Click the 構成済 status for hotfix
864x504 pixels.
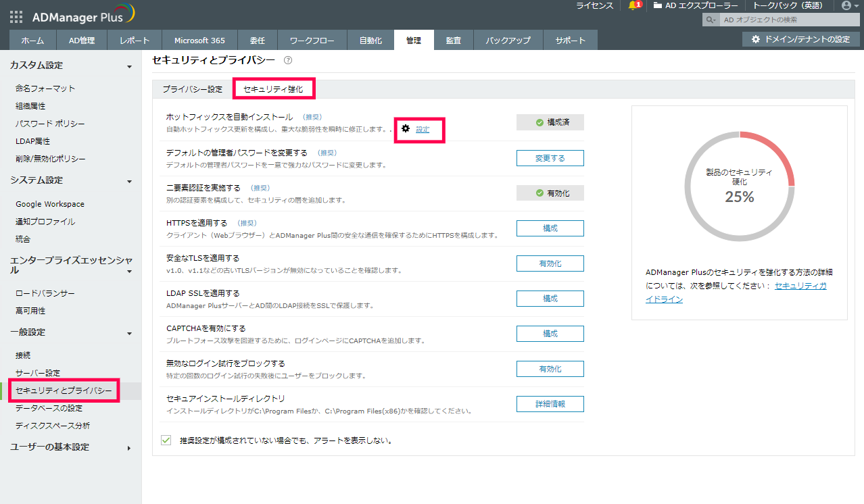click(550, 122)
